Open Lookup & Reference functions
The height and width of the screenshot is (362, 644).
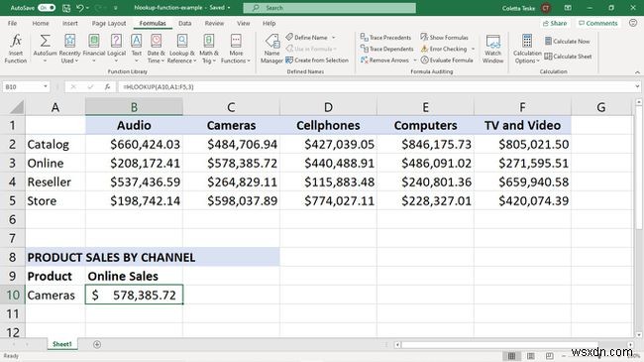point(182,49)
